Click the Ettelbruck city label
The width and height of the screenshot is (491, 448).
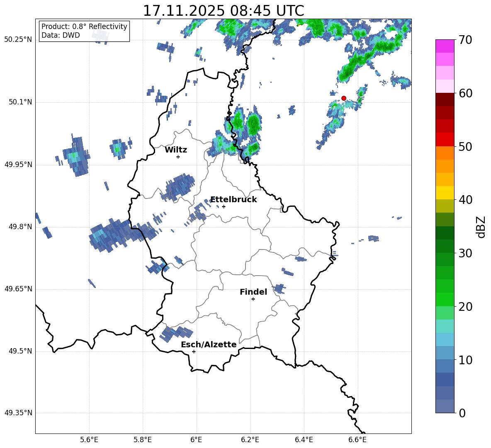(x=233, y=200)
